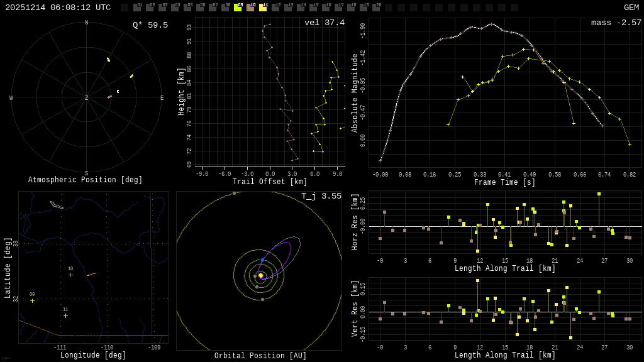Click the GEM shower label
644x362 pixels.
click(631, 8)
